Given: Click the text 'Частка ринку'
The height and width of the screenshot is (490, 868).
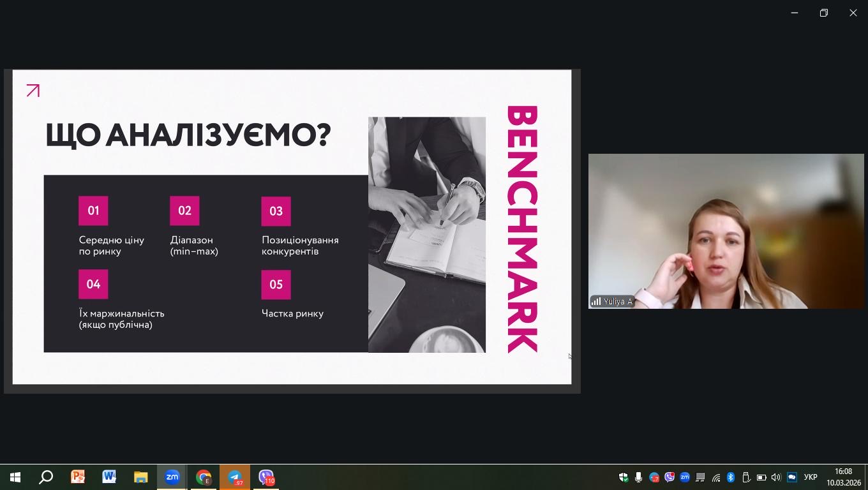Looking at the screenshot, I should [292, 313].
